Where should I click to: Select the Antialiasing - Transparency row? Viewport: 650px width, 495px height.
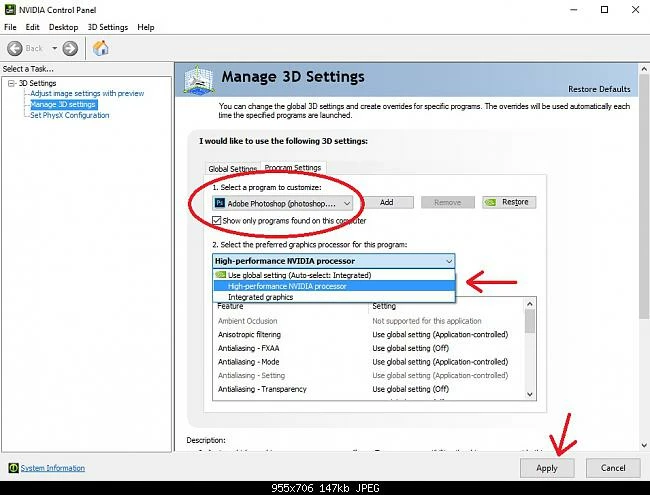tap(369, 389)
